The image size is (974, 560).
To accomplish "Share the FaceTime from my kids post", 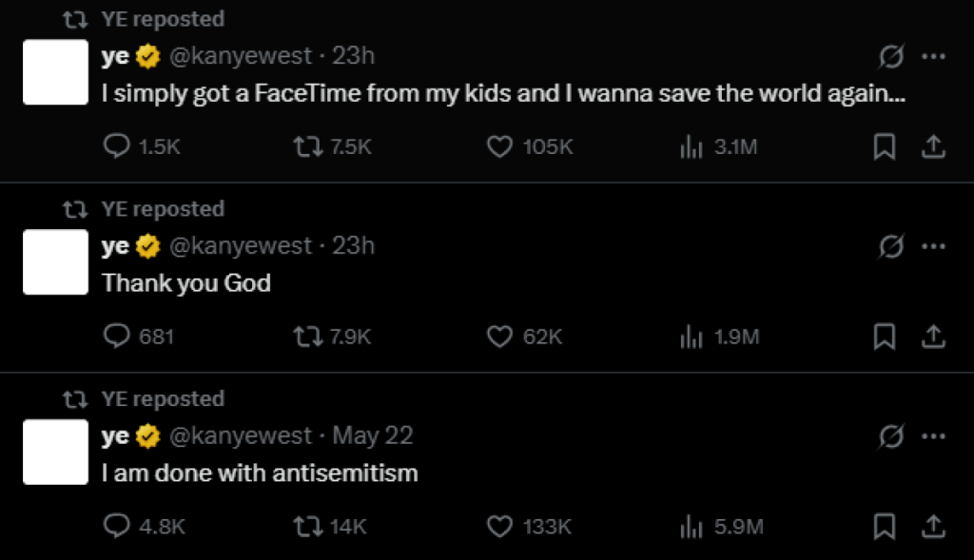I will click(934, 146).
